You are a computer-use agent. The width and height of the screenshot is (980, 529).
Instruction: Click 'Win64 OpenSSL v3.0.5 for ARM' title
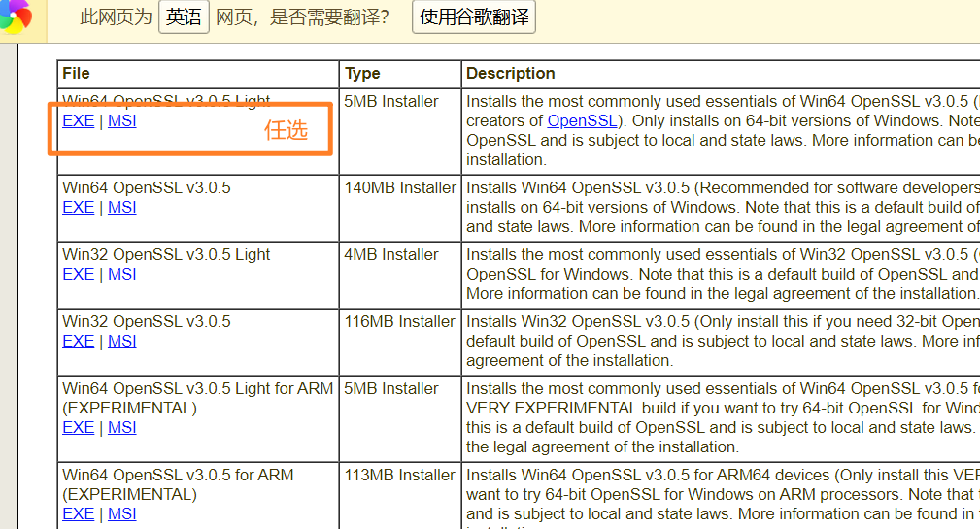[x=178, y=475]
